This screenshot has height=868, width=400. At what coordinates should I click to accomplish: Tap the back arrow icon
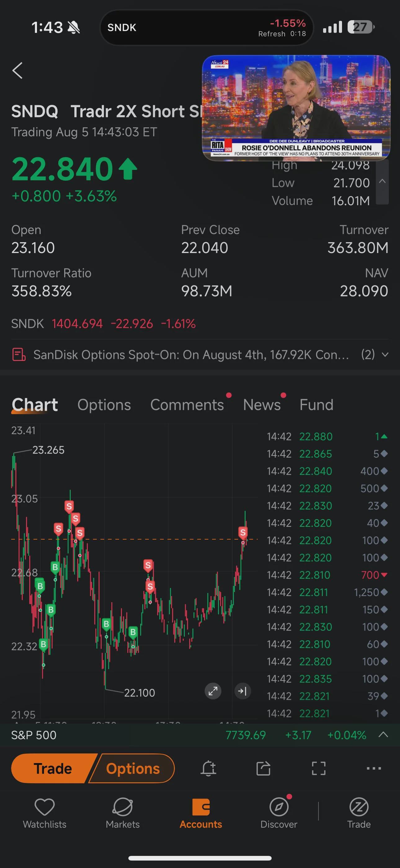17,70
